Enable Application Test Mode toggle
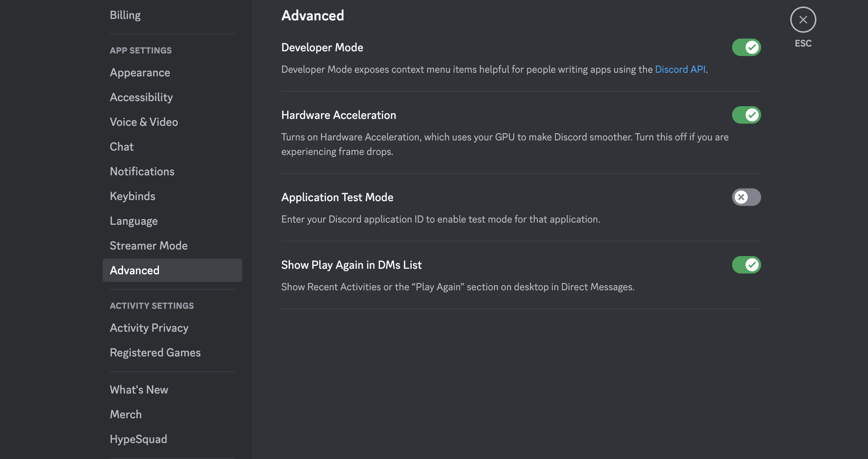This screenshot has height=459, width=868. tap(746, 197)
